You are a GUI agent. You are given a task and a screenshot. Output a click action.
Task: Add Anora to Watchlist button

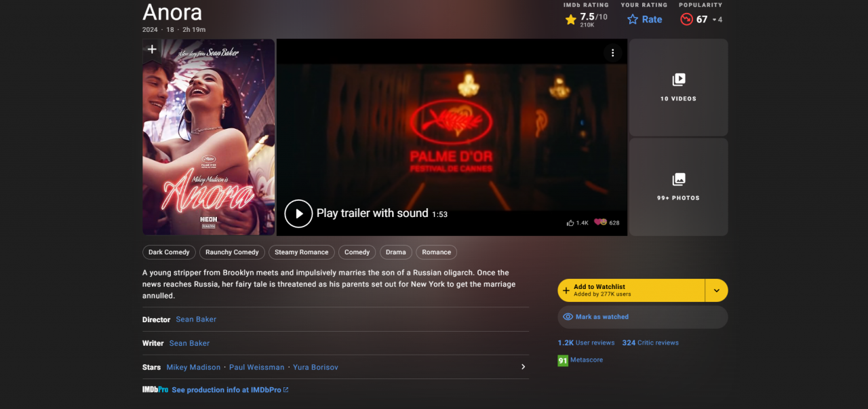click(x=631, y=290)
